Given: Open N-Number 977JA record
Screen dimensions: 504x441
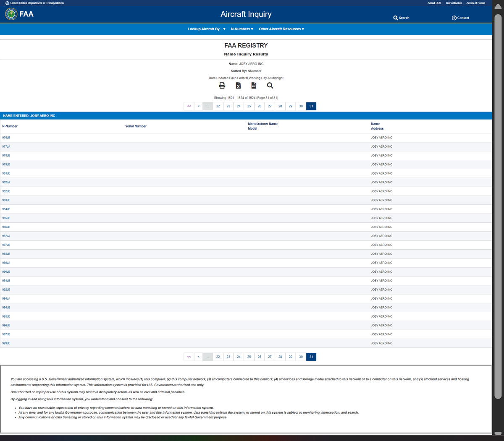Looking at the screenshot, I should point(6,146).
